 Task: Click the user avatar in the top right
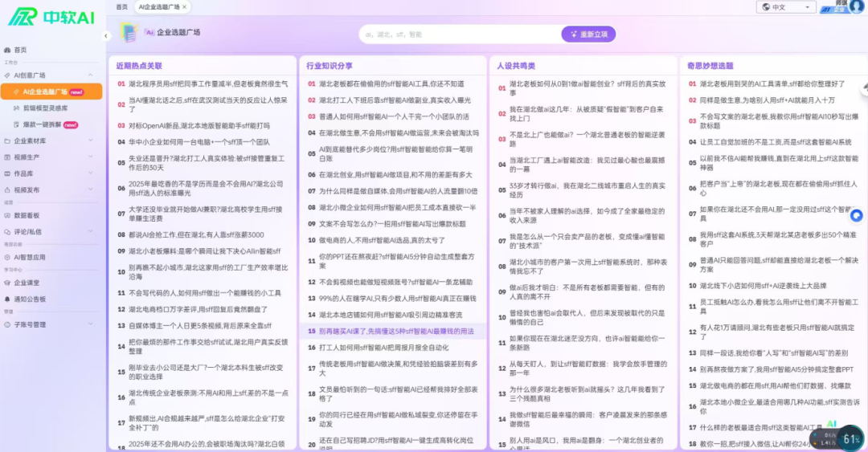click(x=857, y=6)
